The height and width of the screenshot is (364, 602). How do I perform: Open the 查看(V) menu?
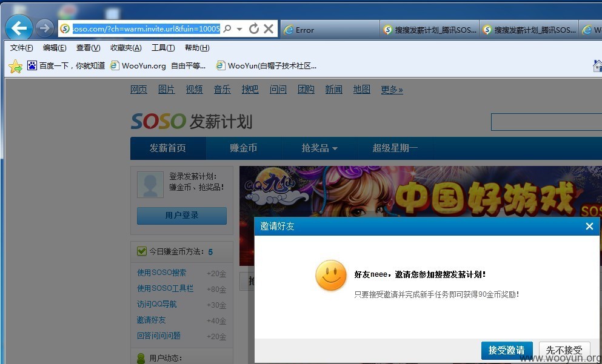pos(89,48)
